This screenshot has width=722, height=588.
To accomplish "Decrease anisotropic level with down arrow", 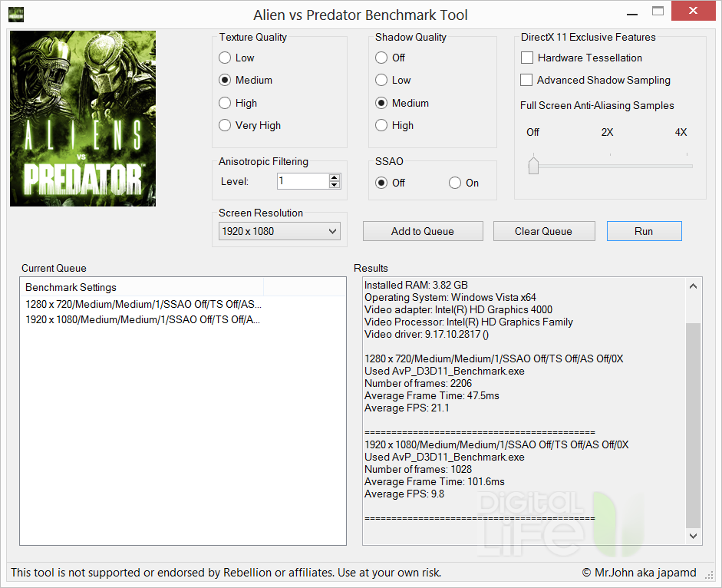I will tap(335, 185).
